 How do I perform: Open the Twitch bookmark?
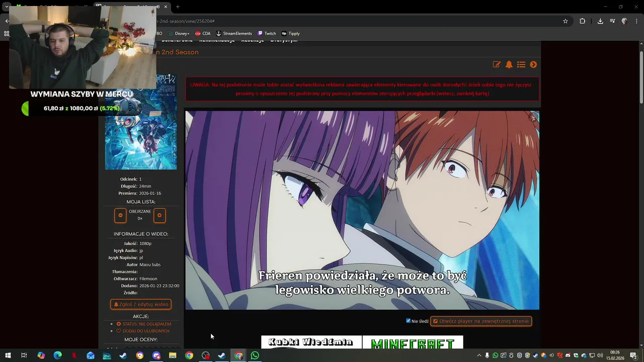click(267, 34)
